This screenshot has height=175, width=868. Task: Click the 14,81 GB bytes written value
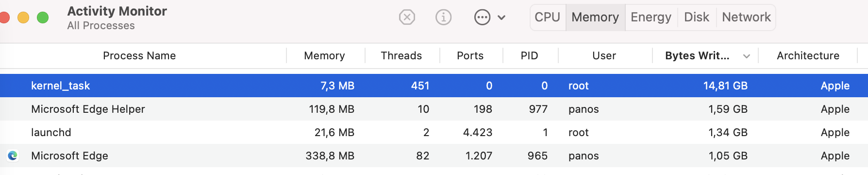pos(725,86)
